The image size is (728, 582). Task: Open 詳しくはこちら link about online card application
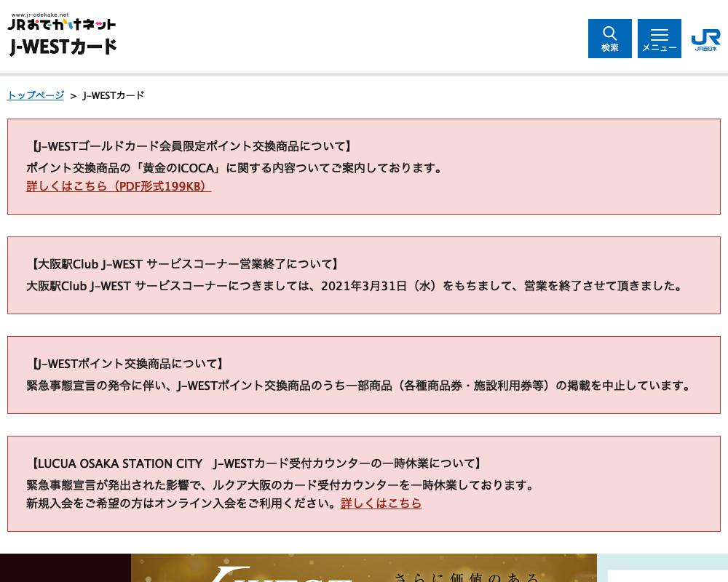click(381, 503)
